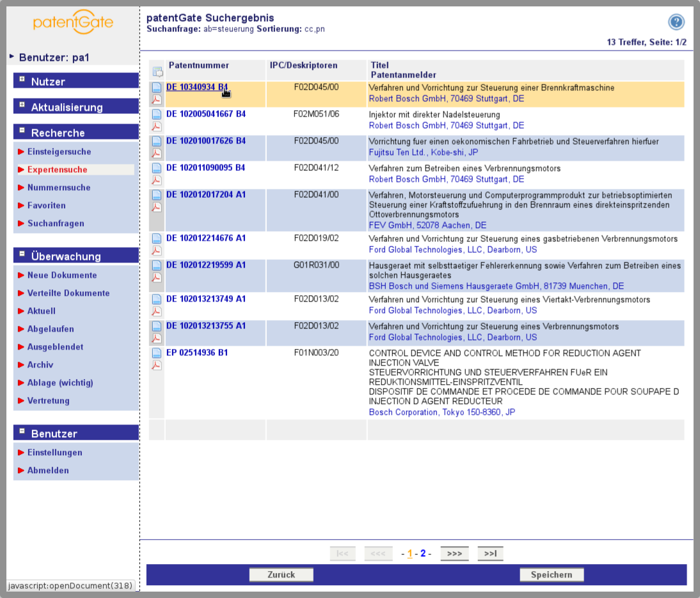The image size is (700, 598).
Task: Click the patentGate logo
Action: point(73,22)
